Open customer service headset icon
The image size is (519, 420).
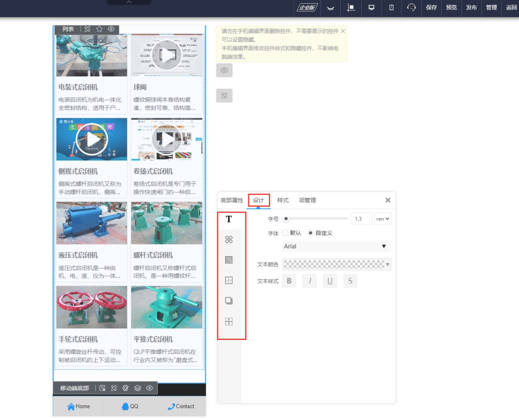[x=411, y=7]
